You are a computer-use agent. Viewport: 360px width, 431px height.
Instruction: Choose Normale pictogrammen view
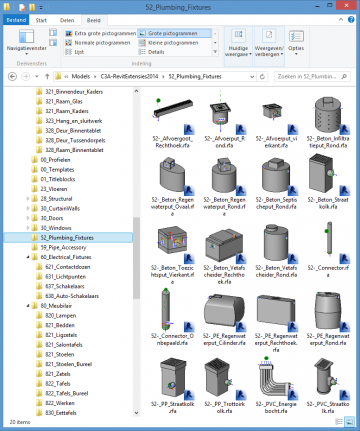(98, 43)
